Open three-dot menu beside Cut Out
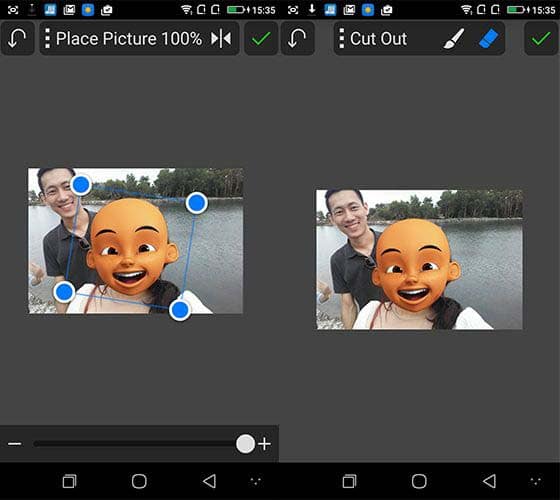The width and height of the screenshot is (560, 500). pos(341,38)
